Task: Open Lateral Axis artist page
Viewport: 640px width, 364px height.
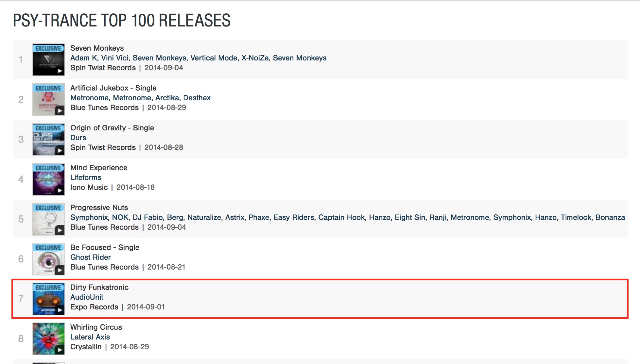Action: coord(90,337)
